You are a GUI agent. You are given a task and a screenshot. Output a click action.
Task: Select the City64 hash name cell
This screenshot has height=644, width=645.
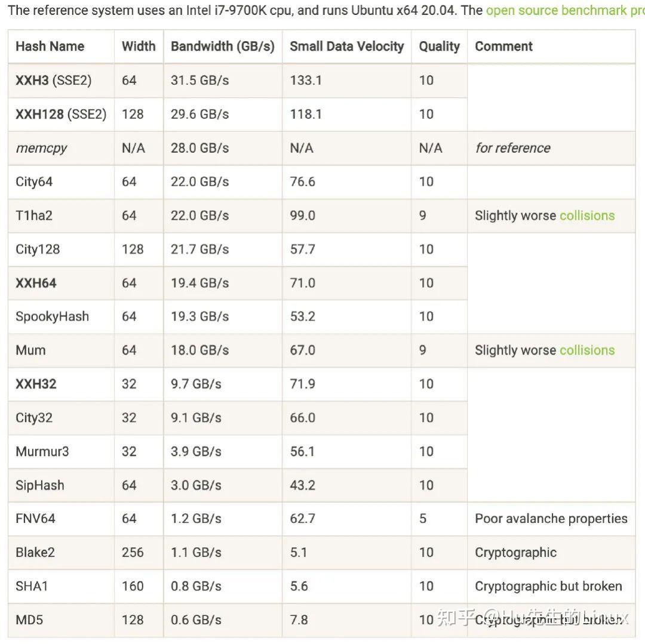pos(34,182)
